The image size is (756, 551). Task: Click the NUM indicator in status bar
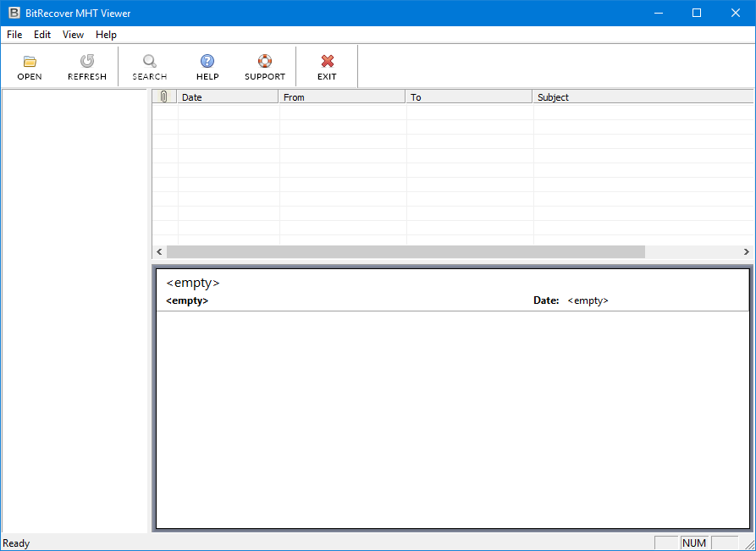pyautogui.click(x=694, y=543)
